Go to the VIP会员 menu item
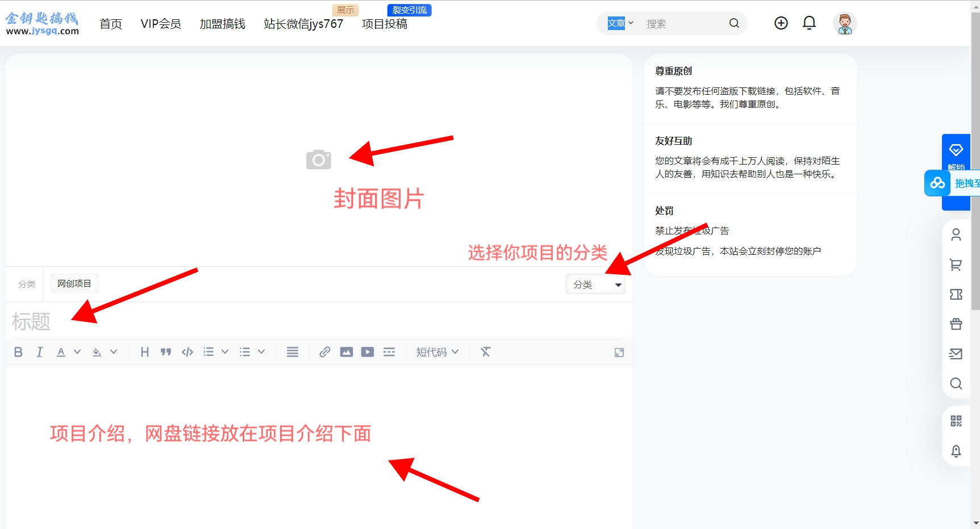This screenshot has width=980, height=529. pos(161,24)
